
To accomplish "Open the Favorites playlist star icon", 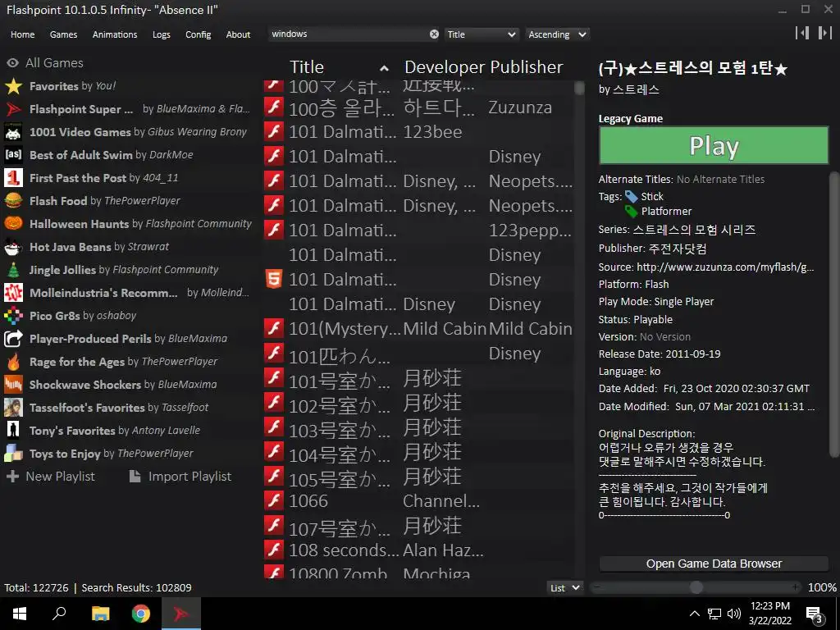I will click(13, 85).
